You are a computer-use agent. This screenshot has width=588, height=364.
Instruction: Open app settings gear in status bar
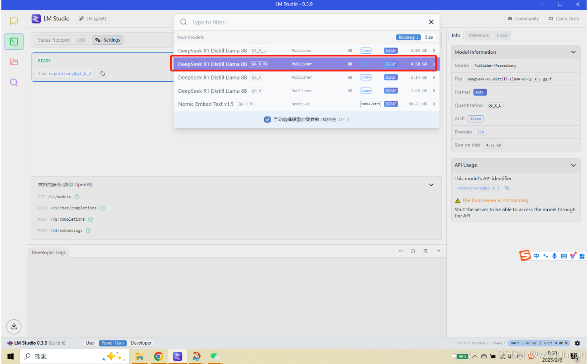[x=577, y=343]
